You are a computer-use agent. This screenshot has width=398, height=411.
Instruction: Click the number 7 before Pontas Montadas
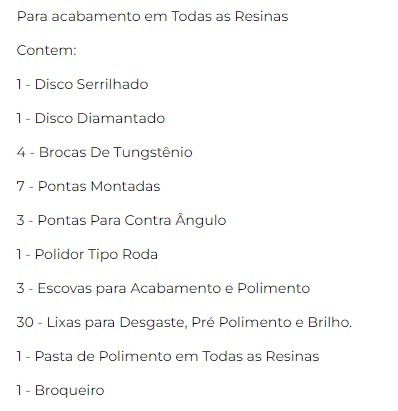[x=21, y=186]
